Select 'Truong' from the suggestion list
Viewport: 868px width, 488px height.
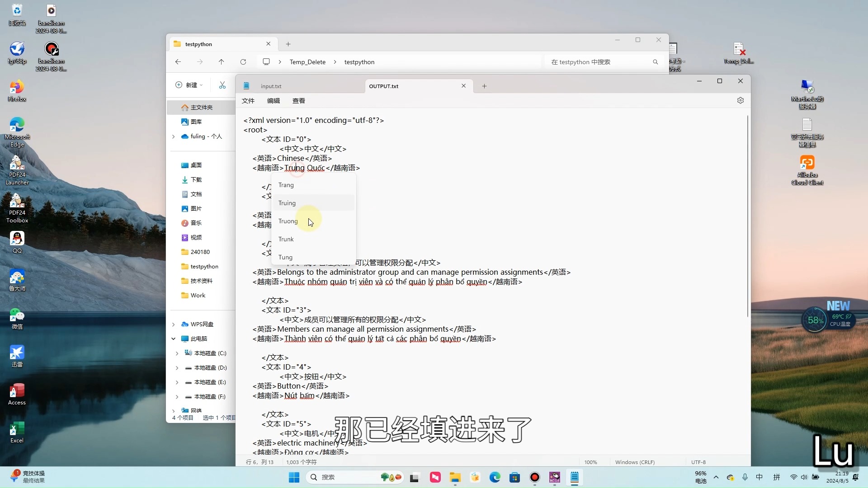tap(288, 221)
